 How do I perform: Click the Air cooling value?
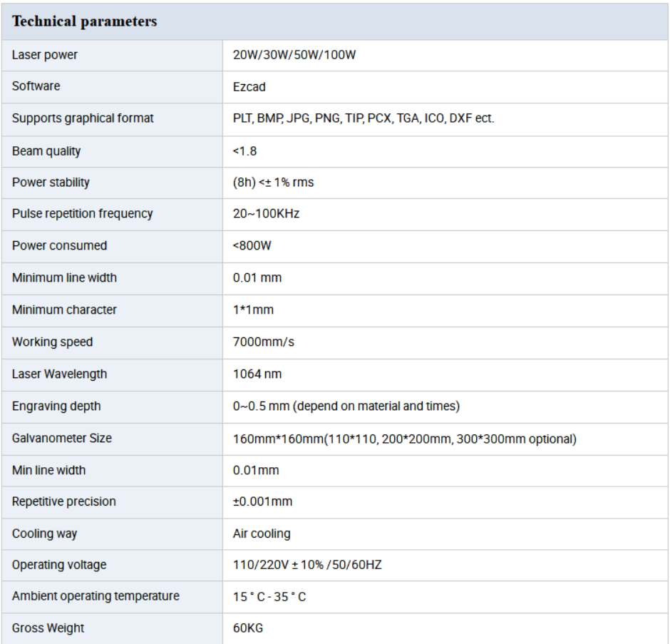point(262,533)
